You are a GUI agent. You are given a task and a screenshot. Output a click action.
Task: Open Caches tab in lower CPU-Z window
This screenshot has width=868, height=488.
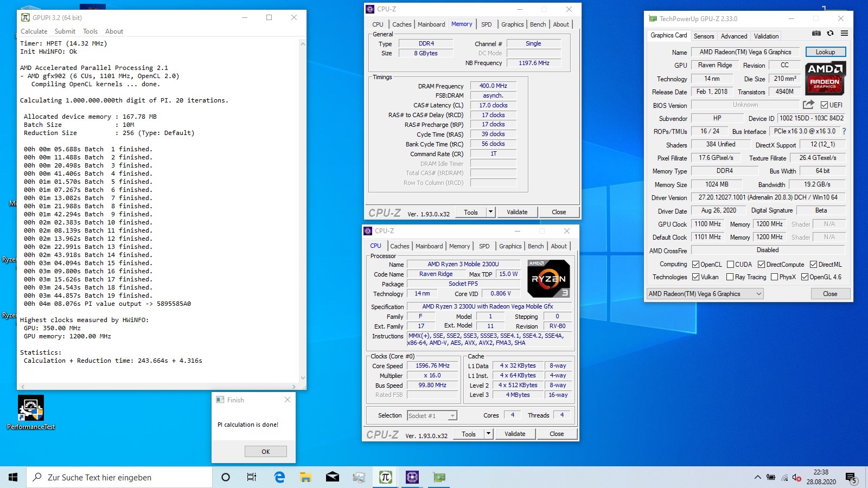[x=400, y=246]
